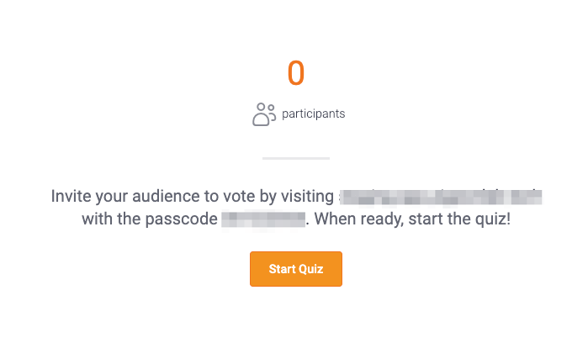The height and width of the screenshot is (364, 588).
Task: Click the word When in instructions
Action: tap(335, 220)
